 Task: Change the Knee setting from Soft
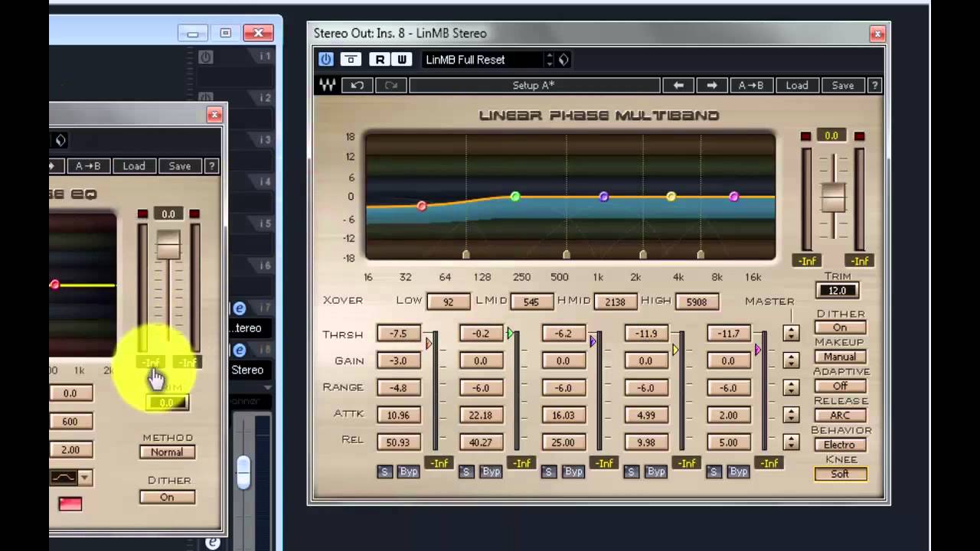click(840, 474)
